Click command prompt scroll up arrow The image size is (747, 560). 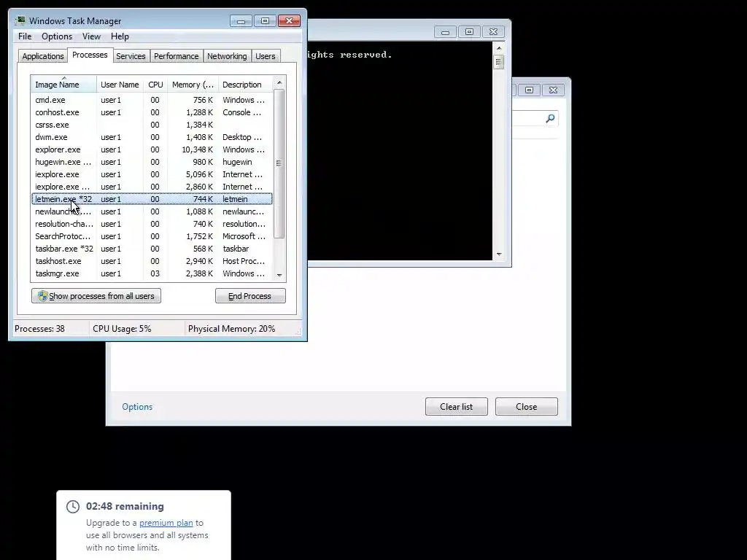[x=499, y=48]
